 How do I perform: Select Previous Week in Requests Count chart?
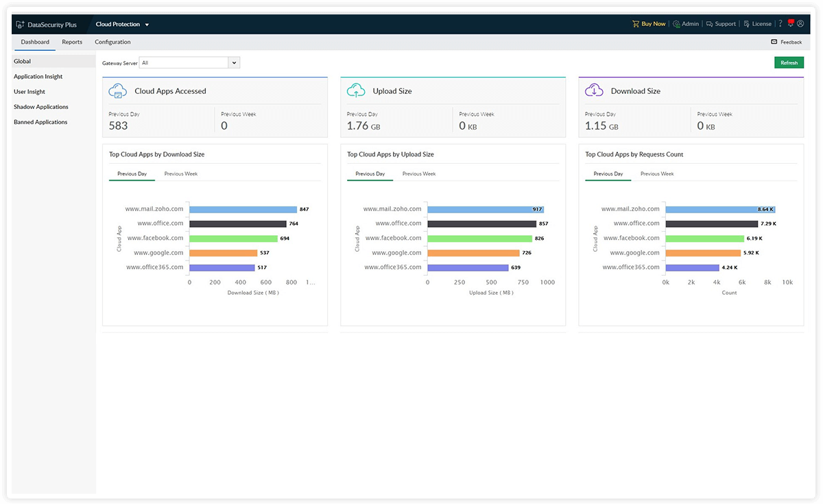click(x=657, y=174)
